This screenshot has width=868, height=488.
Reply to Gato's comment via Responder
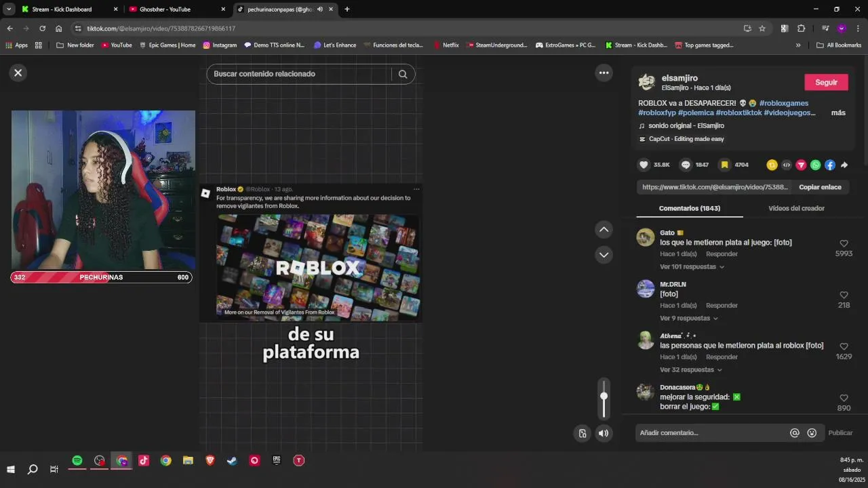(x=722, y=254)
